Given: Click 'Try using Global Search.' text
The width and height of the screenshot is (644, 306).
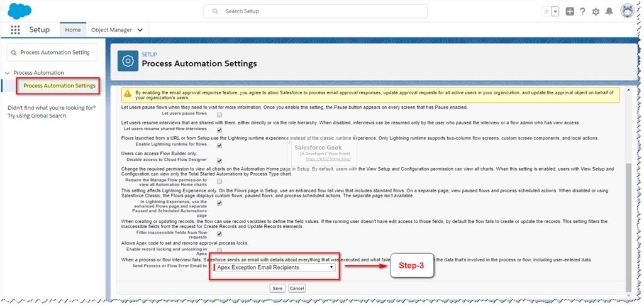Looking at the screenshot, I should (37, 116).
